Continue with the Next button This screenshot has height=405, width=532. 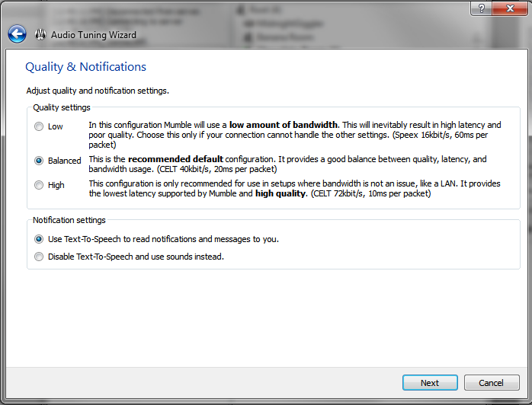tap(430, 383)
